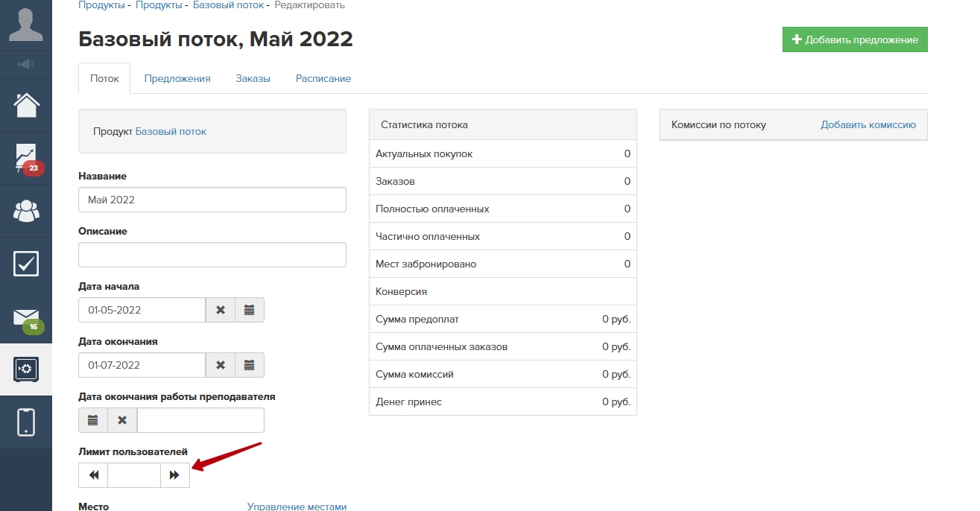Open the chart icon with 23 badge

pos(26,158)
